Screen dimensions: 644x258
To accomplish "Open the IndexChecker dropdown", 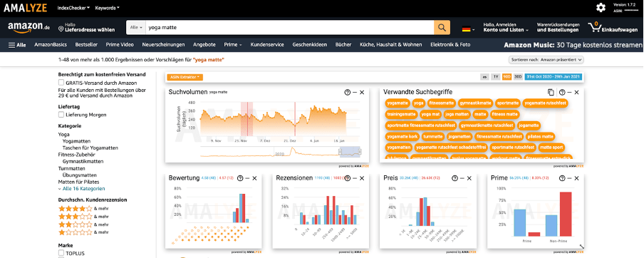I will coord(74,8).
